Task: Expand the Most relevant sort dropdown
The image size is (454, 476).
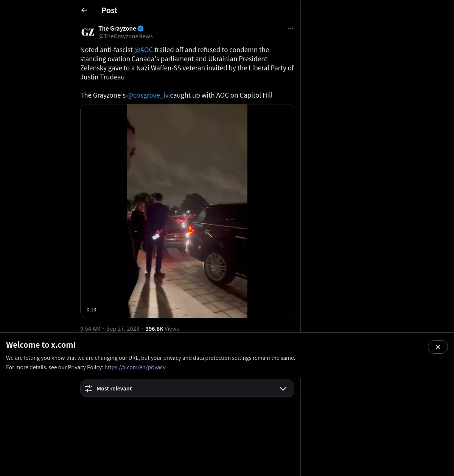Action: [187, 389]
